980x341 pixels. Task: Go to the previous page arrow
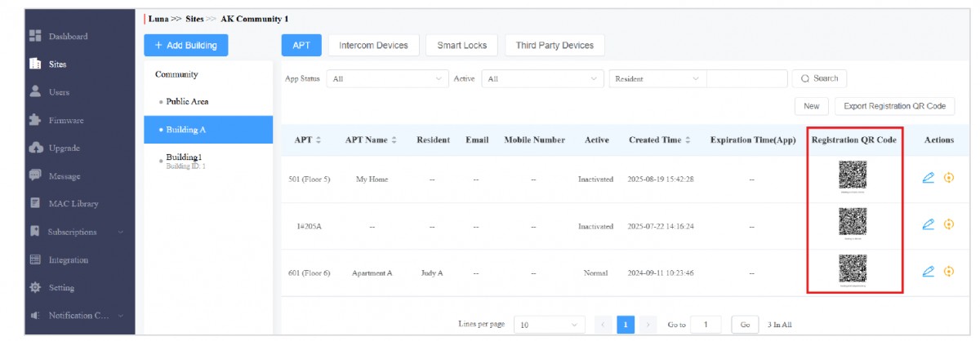[603, 324]
